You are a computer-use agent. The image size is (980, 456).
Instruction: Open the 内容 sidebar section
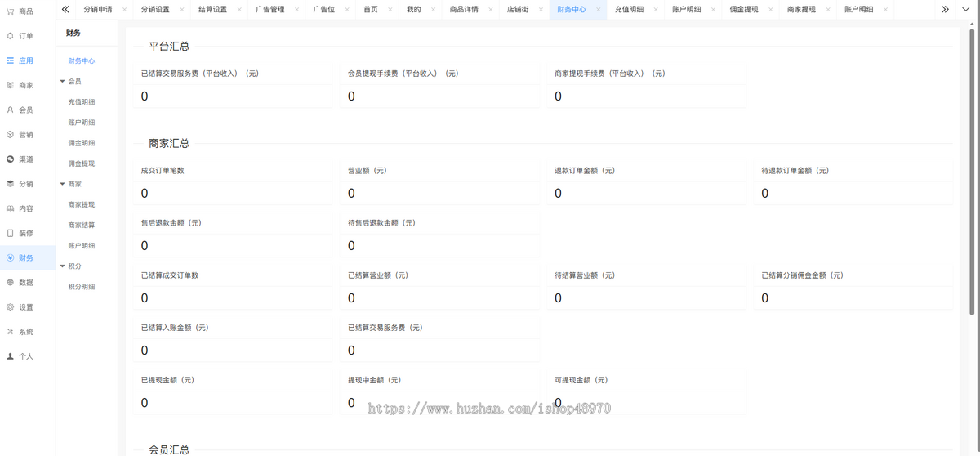click(26, 208)
